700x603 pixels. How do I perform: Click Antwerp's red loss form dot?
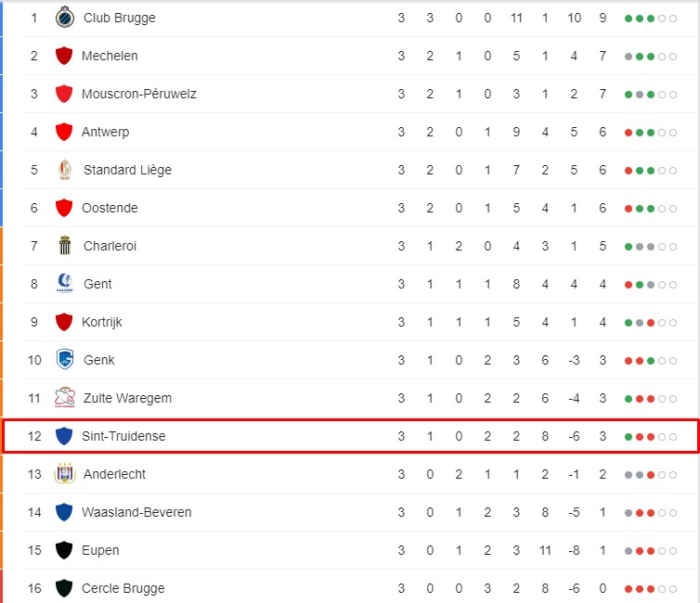click(629, 133)
